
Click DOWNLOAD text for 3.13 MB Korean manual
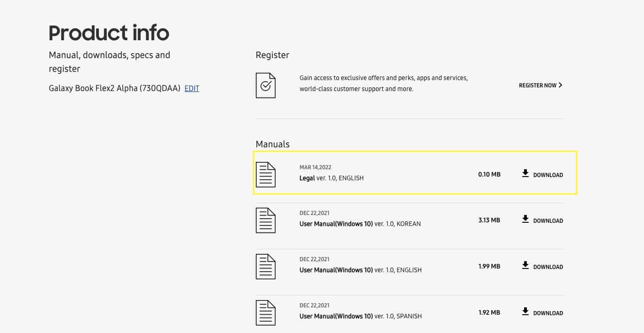pyautogui.click(x=548, y=221)
